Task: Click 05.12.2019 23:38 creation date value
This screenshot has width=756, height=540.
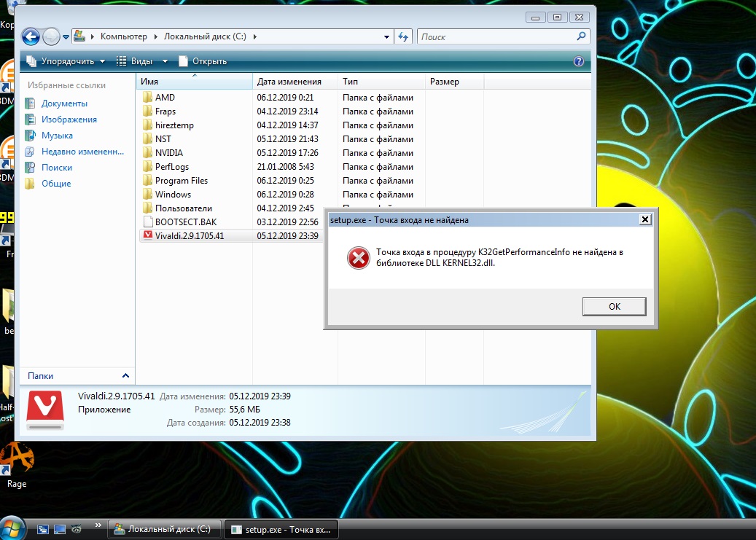Action: click(260, 423)
